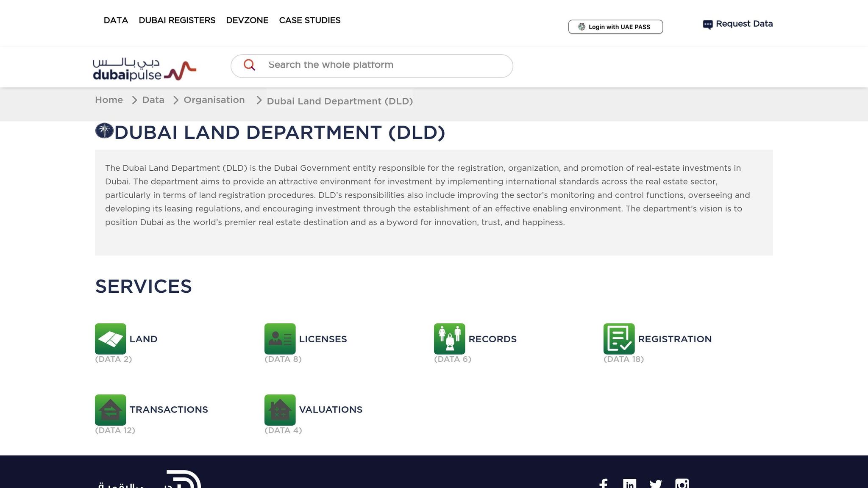Go to Organisation breadcrumb
Image resolution: width=868 pixels, height=488 pixels.
point(214,100)
